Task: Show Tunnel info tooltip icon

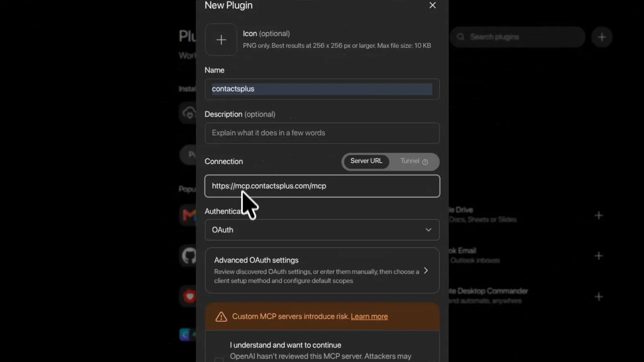Action: pyautogui.click(x=425, y=162)
